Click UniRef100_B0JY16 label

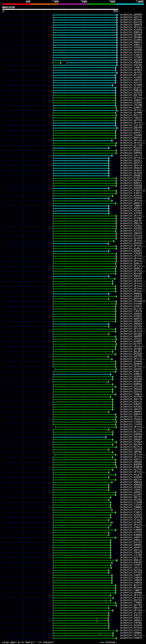coord(131,75)
